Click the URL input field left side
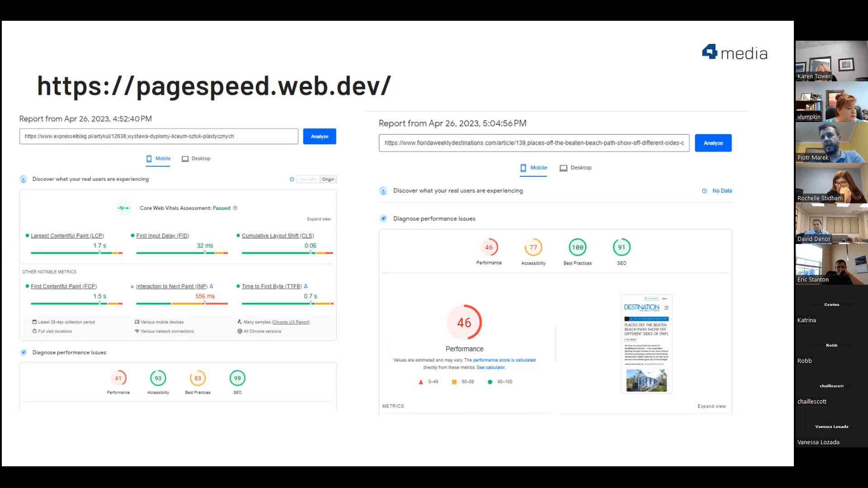 [159, 136]
